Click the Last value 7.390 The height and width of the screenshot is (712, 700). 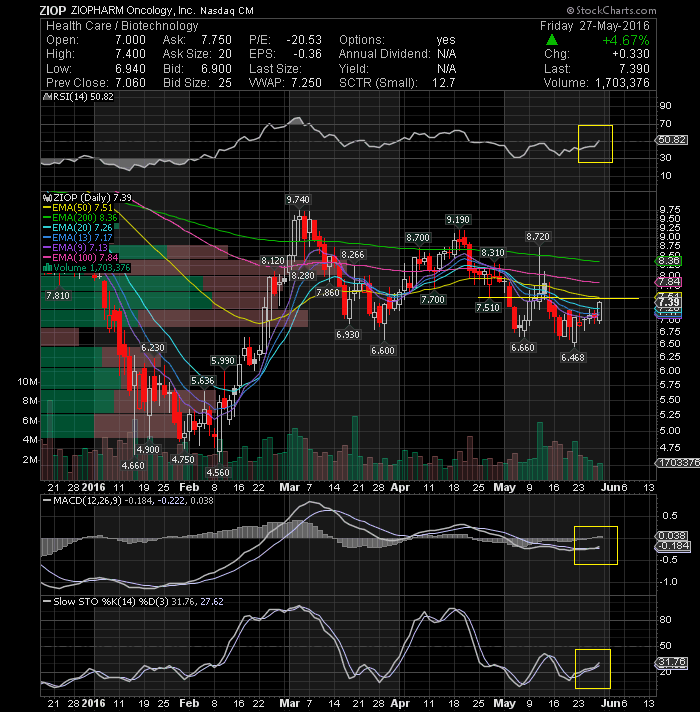(634, 69)
